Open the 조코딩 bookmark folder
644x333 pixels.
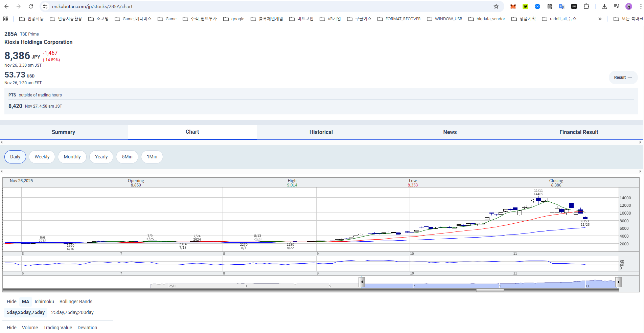(98, 19)
